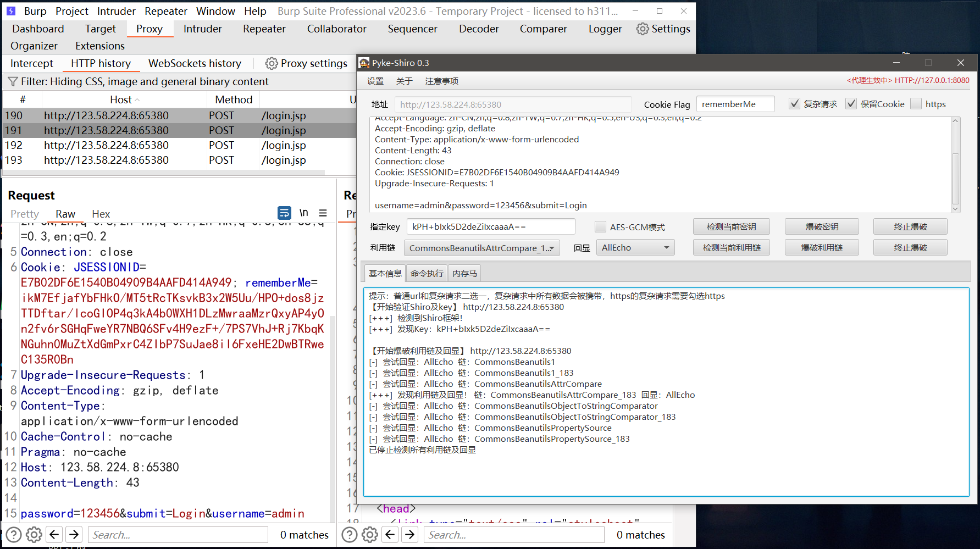The height and width of the screenshot is (549, 980).
Task: Click the Request panel search box
Action: pyautogui.click(x=178, y=535)
